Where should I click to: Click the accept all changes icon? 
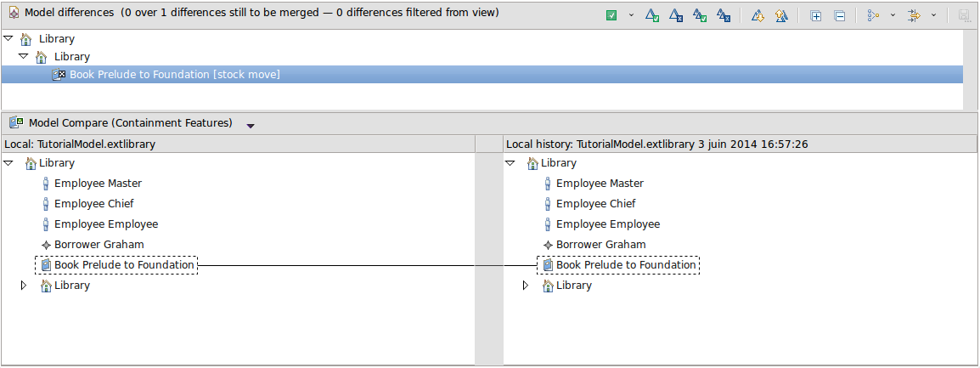(700, 15)
